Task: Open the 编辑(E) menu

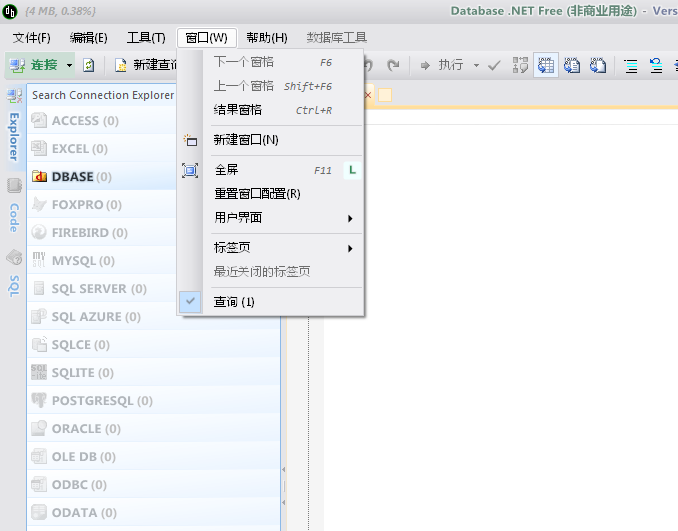Action: tap(88, 38)
